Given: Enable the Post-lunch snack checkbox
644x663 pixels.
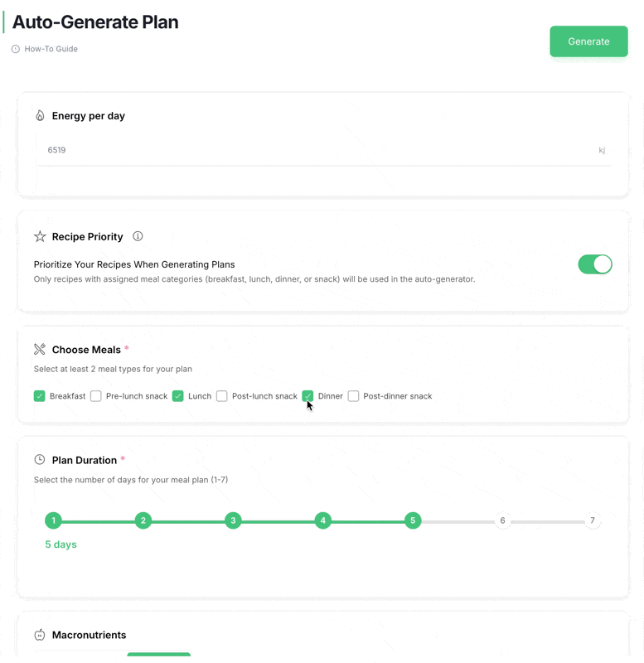Looking at the screenshot, I should [222, 396].
